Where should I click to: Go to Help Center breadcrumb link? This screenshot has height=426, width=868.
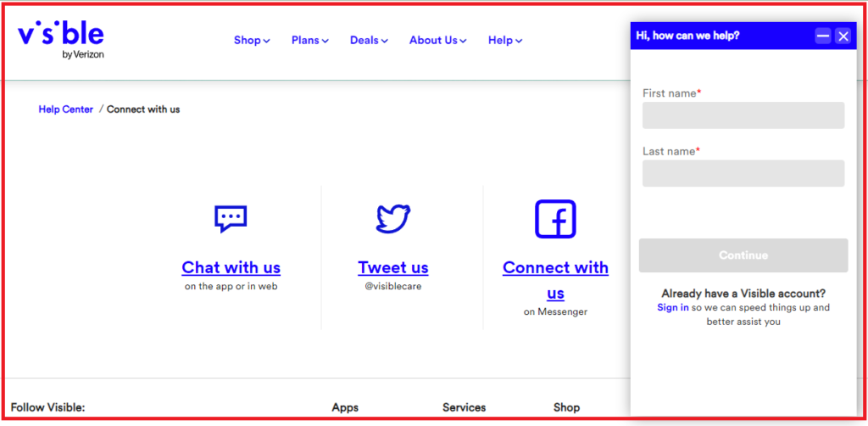point(66,109)
